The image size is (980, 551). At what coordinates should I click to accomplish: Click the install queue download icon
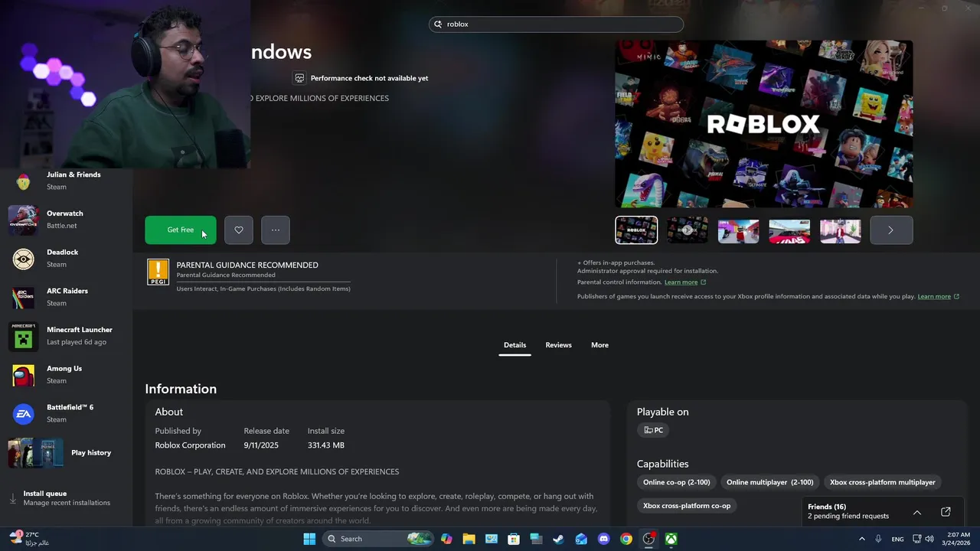[x=13, y=498]
